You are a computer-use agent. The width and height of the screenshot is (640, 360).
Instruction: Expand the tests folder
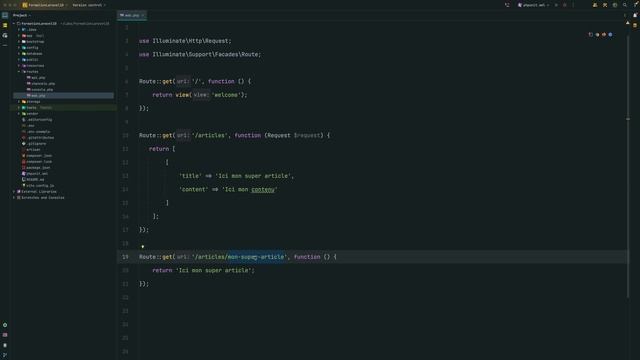19,108
